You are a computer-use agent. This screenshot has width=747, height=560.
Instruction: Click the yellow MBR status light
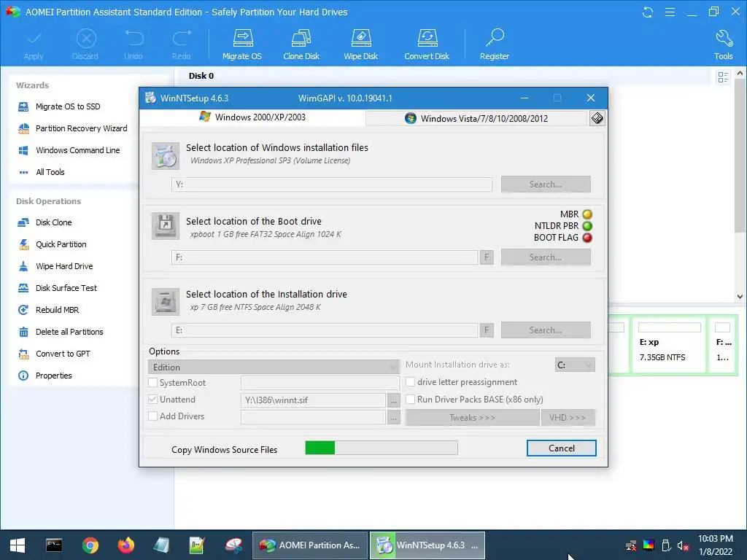(587, 214)
